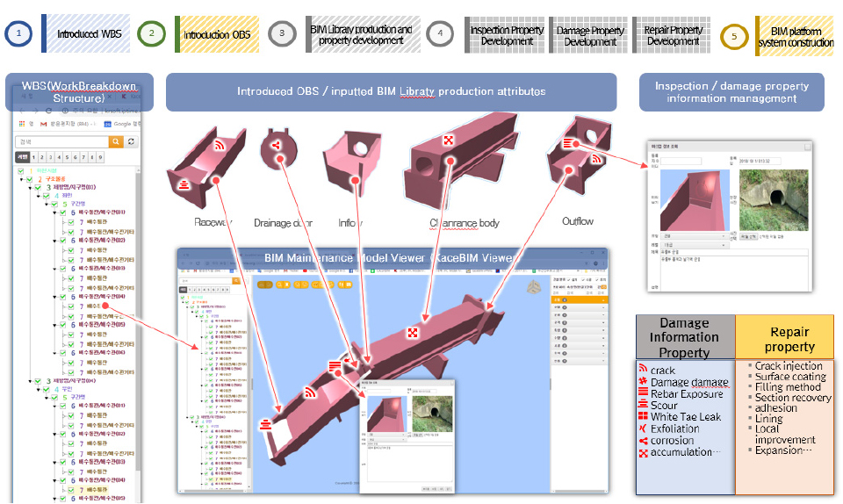
Task: Toggle checkbox for level 1 tree node
Action: pos(21,171)
